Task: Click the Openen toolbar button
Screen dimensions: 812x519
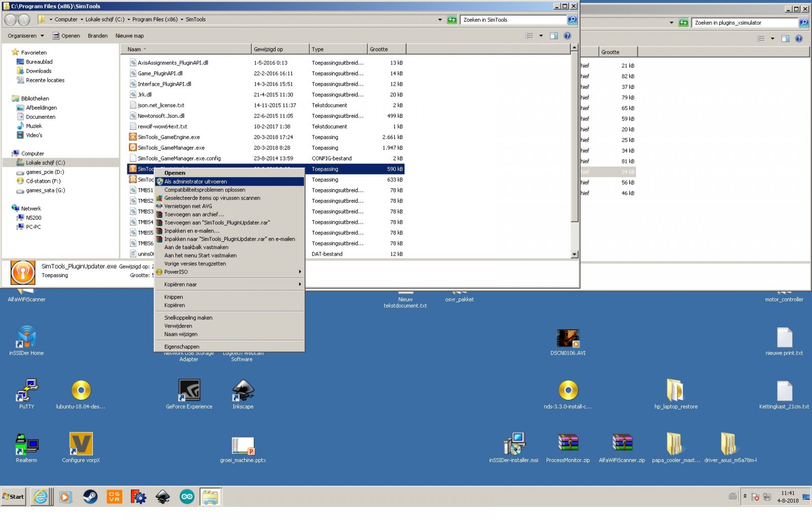Action: coord(66,36)
